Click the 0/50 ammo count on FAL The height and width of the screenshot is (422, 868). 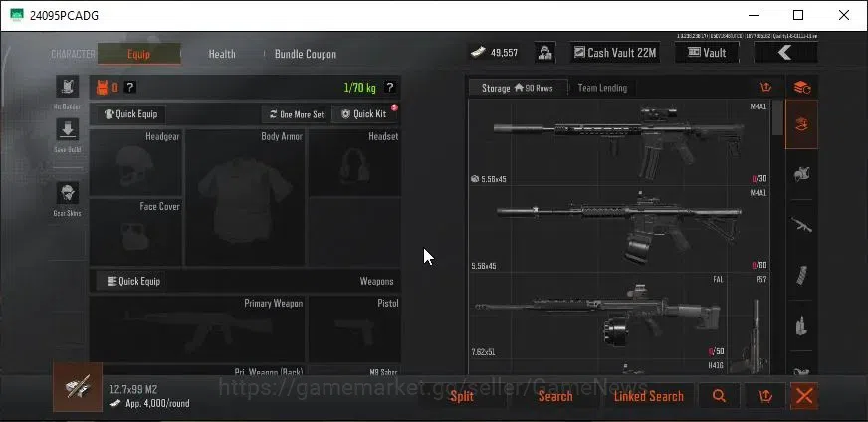[x=716, y=351]
